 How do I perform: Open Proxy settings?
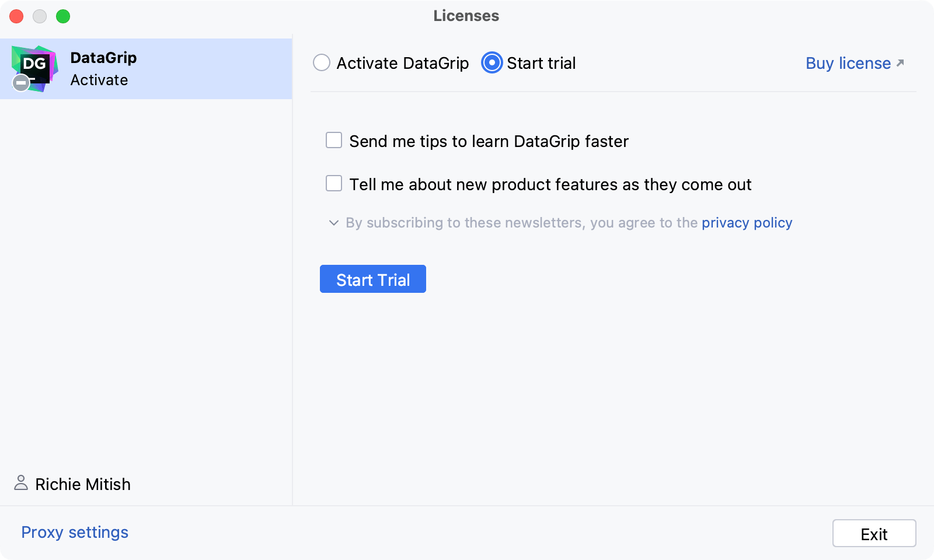(74, 532)
